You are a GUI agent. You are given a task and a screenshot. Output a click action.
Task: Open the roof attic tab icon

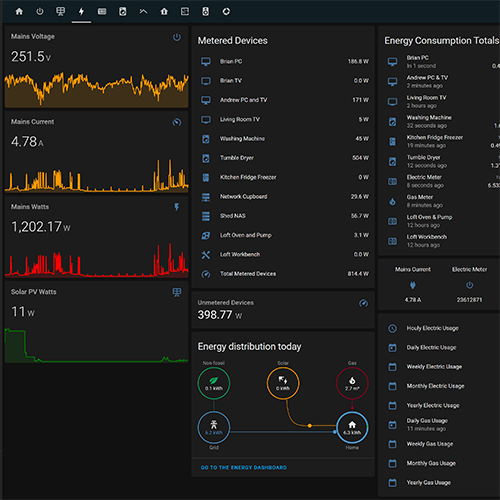tap(143, 12)
